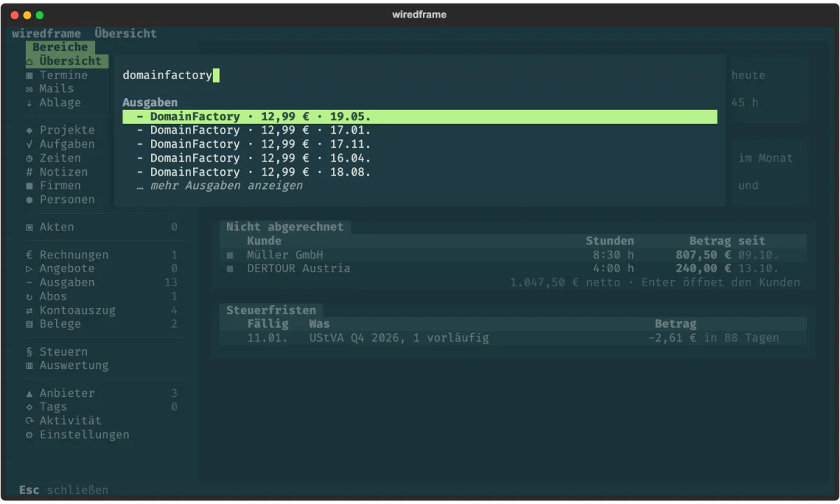The height and width of the screenshot is (504, 840).
Task: Click the Personen dot icon
Action: pos(29,199)
